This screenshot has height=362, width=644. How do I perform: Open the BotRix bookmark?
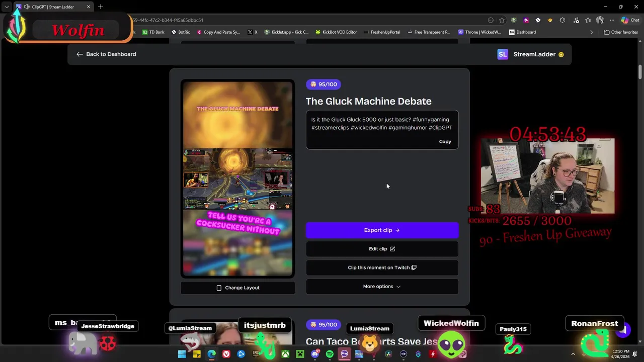pos(181,32)
